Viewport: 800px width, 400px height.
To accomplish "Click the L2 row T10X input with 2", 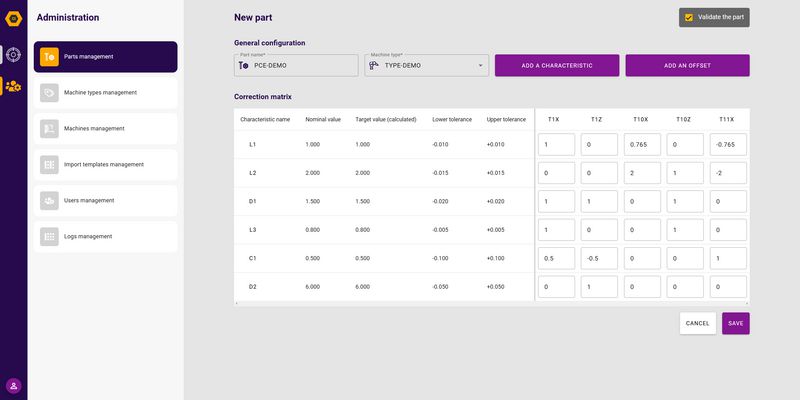I will pos(642,173).
